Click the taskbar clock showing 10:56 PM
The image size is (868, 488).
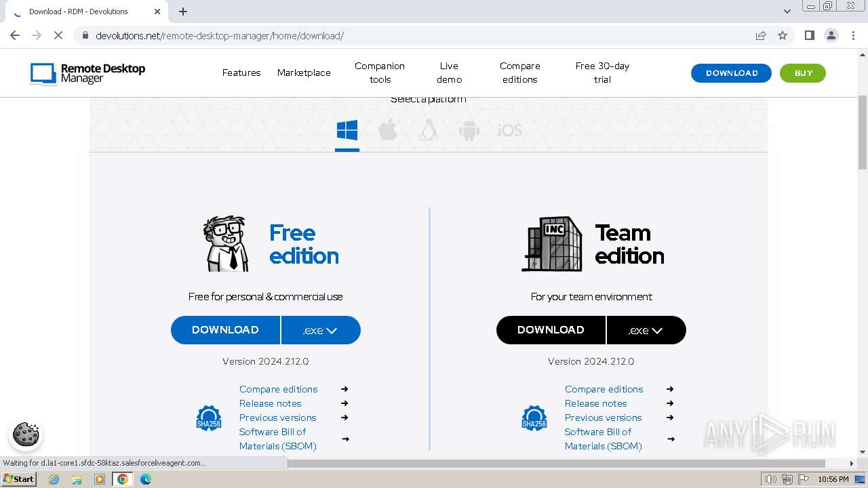[x=833, y=479]
